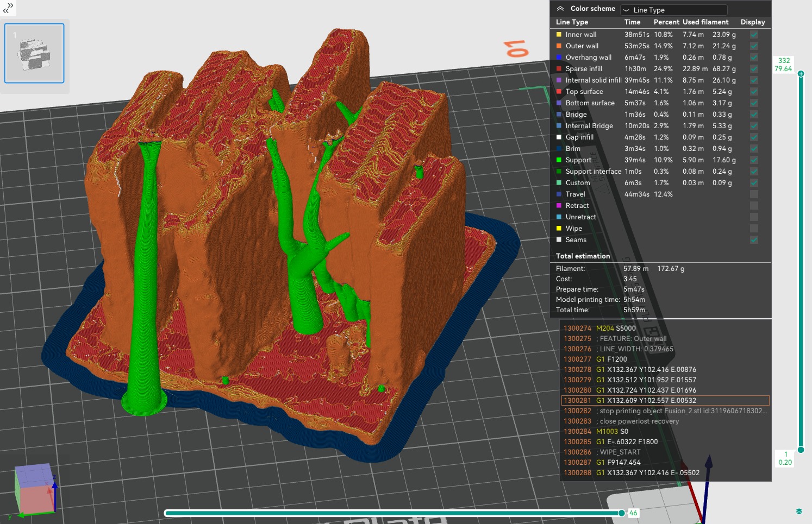Image resolution: width=812 pixels, height=524 pixels.
Task: Click the layers stack icon
Action: 799,512
